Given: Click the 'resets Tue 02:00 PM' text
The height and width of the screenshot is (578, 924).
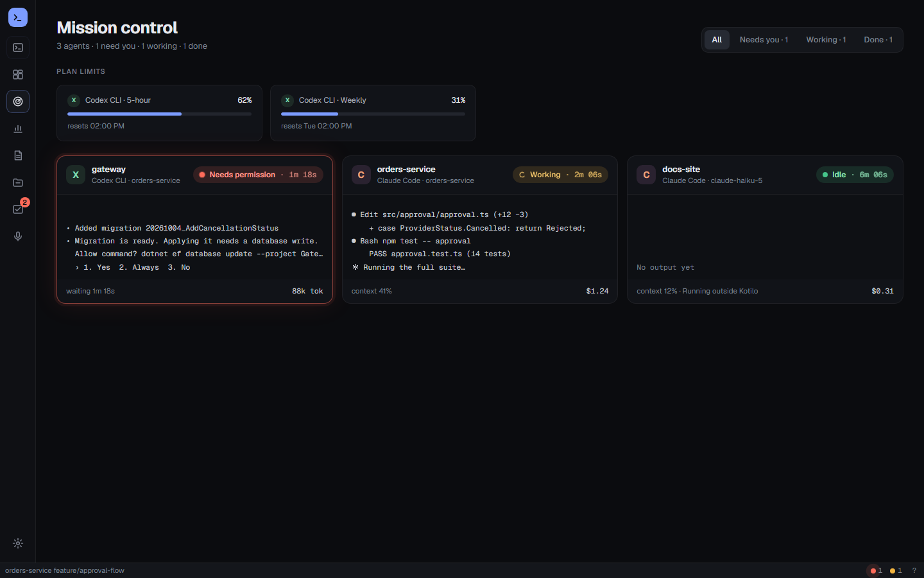Looking at the screenshot, I should 316,126.
